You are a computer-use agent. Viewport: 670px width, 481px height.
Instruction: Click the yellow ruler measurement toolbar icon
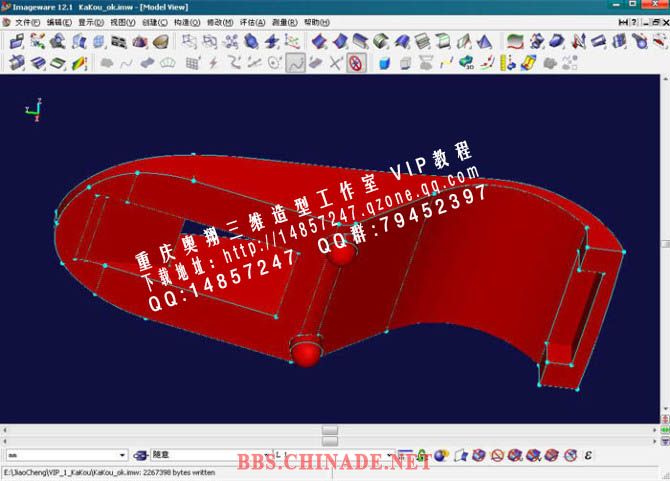click(x=508, y=63)
